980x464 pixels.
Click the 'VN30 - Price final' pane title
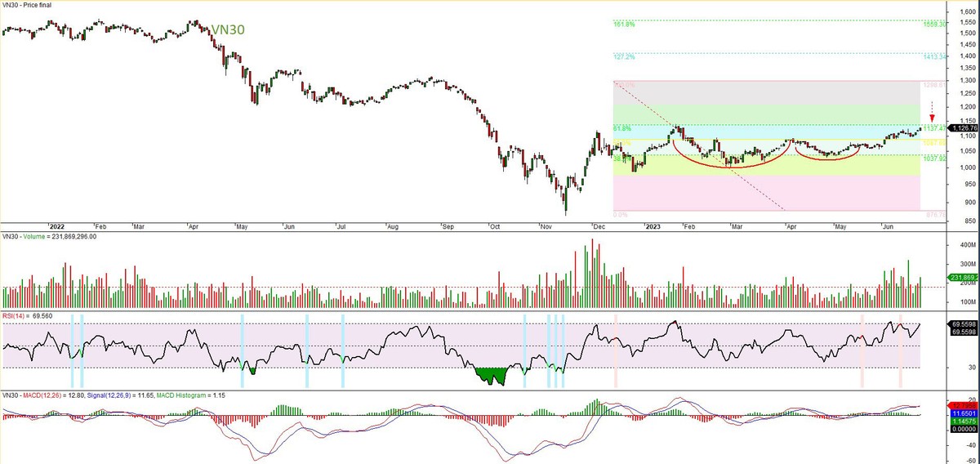coord(29,5)
